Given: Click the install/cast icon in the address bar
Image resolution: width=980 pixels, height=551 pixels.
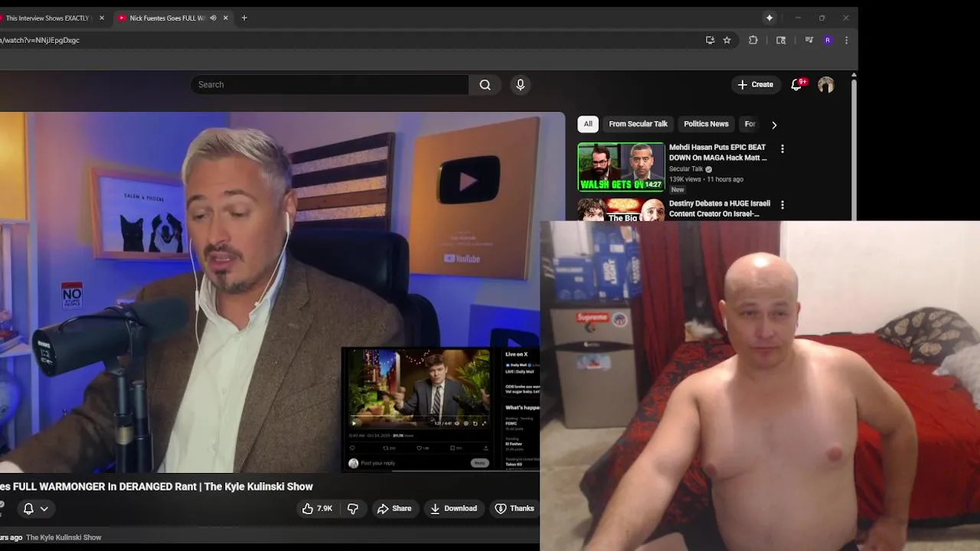Looking at the screenshot, I should [710, 40].
